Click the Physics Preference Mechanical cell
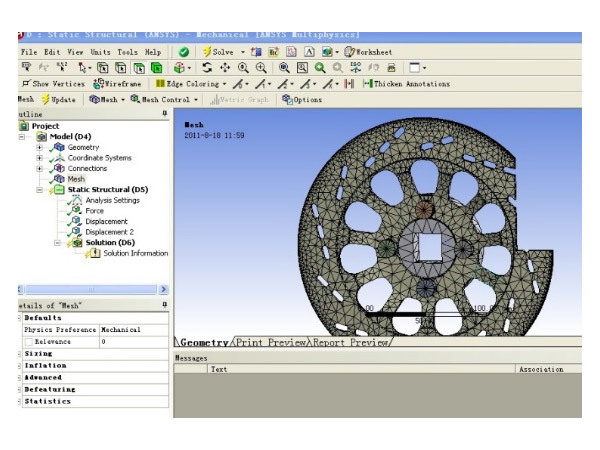The image size is (600, 450). [134, 330]
